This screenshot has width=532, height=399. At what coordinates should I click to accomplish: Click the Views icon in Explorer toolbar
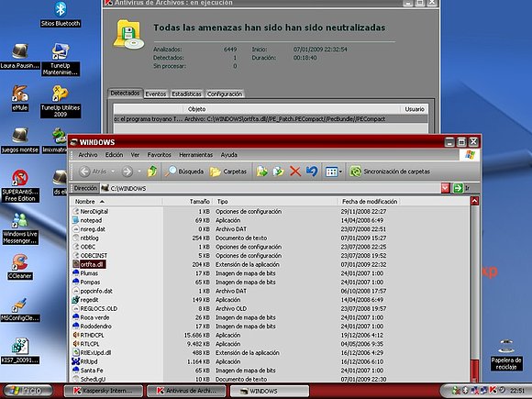(331, 172)
